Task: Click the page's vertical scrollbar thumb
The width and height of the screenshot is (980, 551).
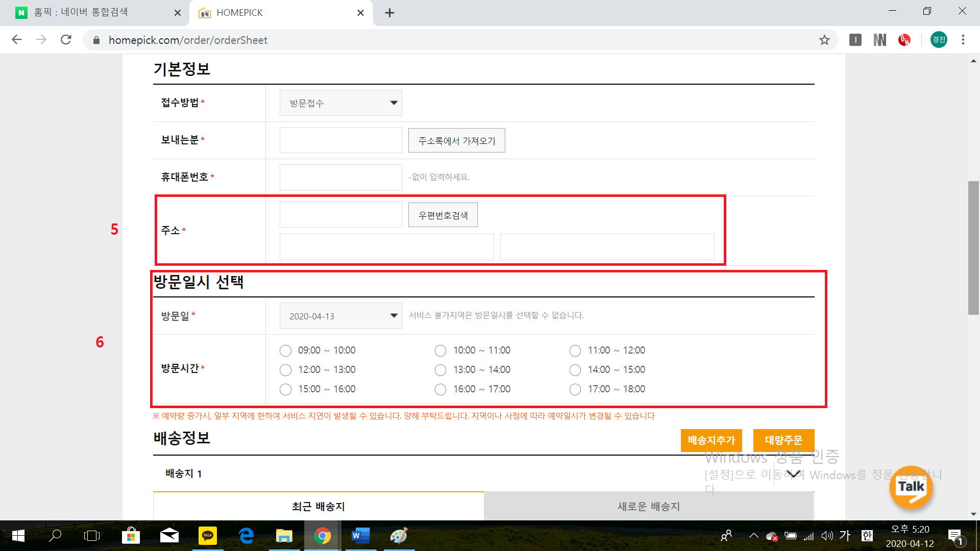Action: tap(973, 247)
